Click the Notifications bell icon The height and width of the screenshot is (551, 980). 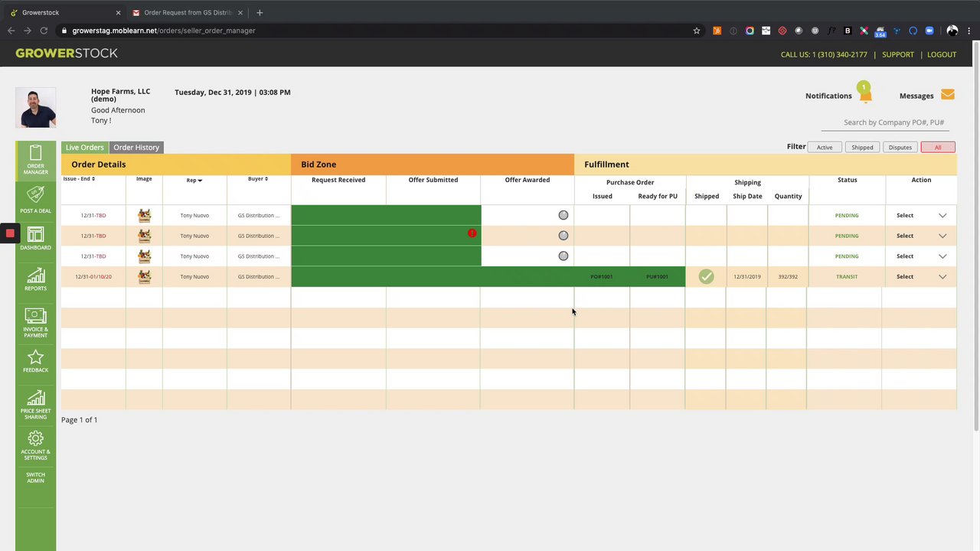point(865,93)
